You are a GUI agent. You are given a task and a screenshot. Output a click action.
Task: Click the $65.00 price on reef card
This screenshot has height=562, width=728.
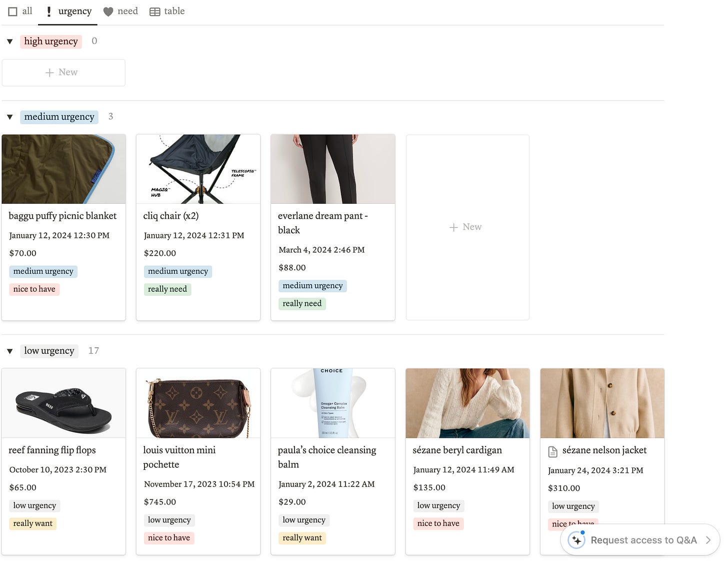tap(23, 487)
